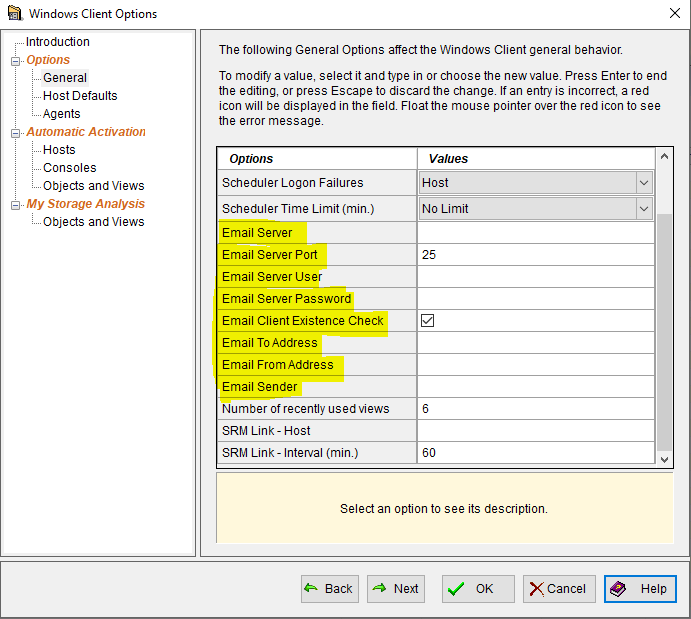Select the Scheduler Time Limit (min.) label

tap(298, 208)
